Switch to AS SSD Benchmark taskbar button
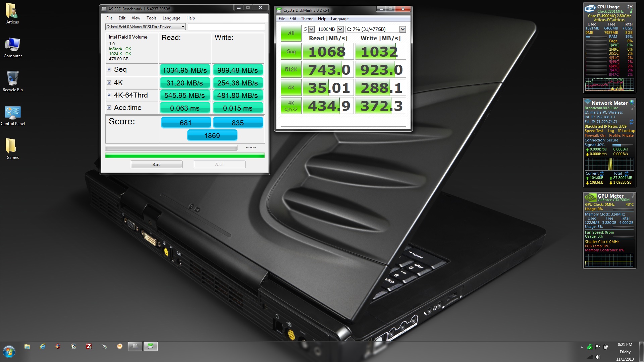 click(135, 347)
